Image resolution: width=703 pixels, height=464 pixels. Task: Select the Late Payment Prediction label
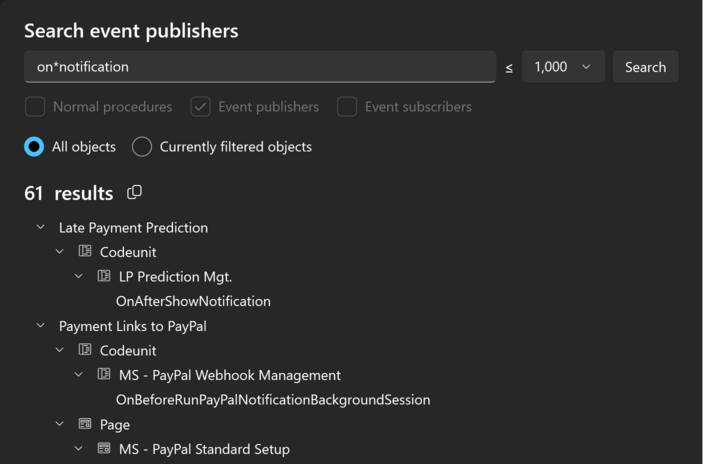pyautogui.click(x=134, y=228)
